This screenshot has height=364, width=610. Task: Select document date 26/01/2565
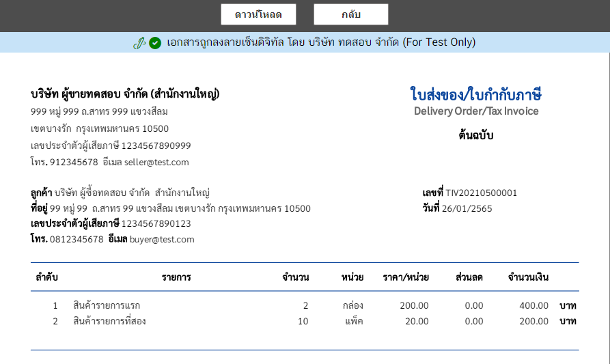pos(467,208)
